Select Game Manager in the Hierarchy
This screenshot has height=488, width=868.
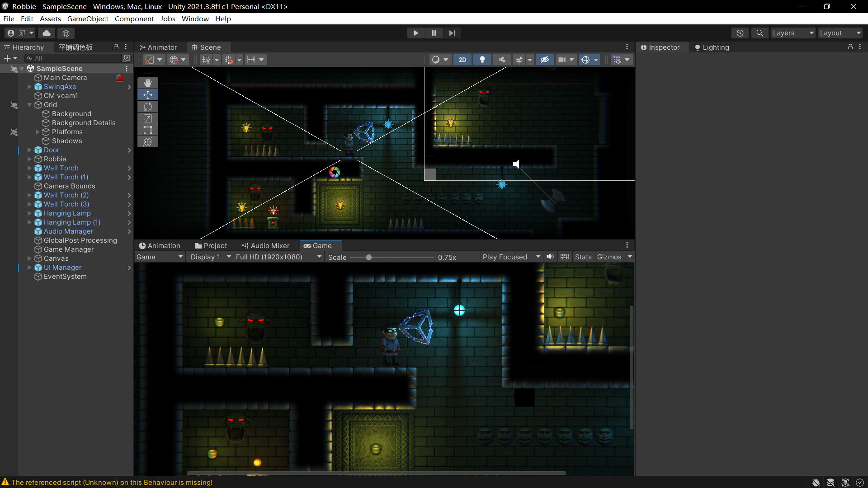69,249
